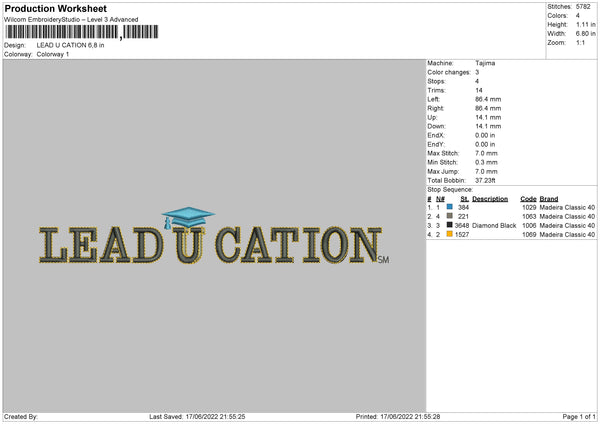Click thread code 1063

(529, 217)
